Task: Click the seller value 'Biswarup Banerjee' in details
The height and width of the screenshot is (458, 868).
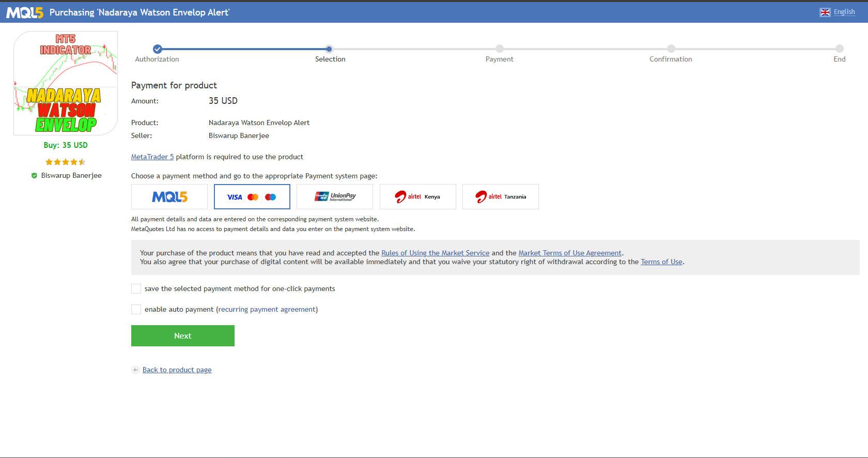Action: click(x=239, y=136)
